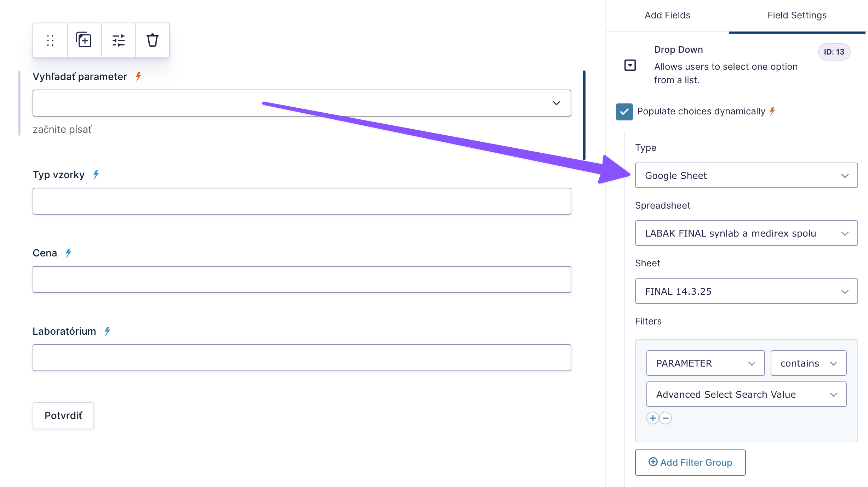
Task: Click the drag handle icon in field toolbar
Action: click(50, 40)
